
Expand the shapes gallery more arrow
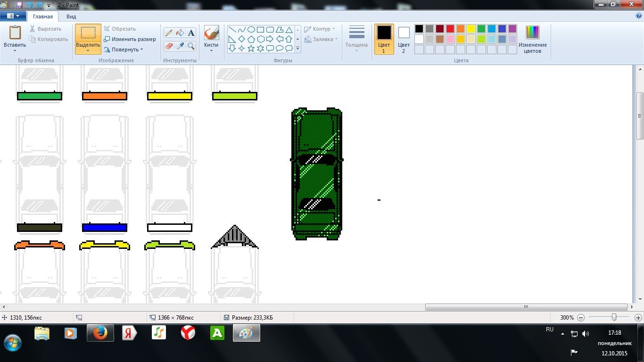298,48
